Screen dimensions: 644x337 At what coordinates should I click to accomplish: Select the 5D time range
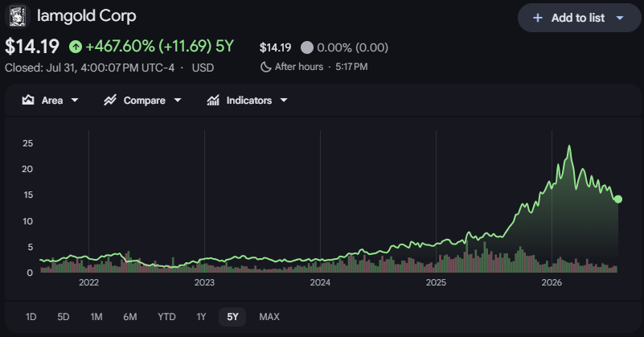tap(64, 317)
